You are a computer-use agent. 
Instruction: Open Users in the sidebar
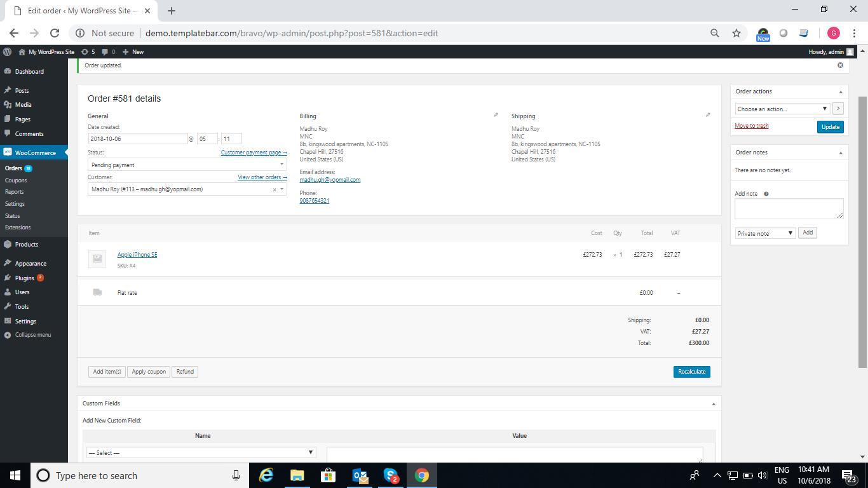point(22,292)
